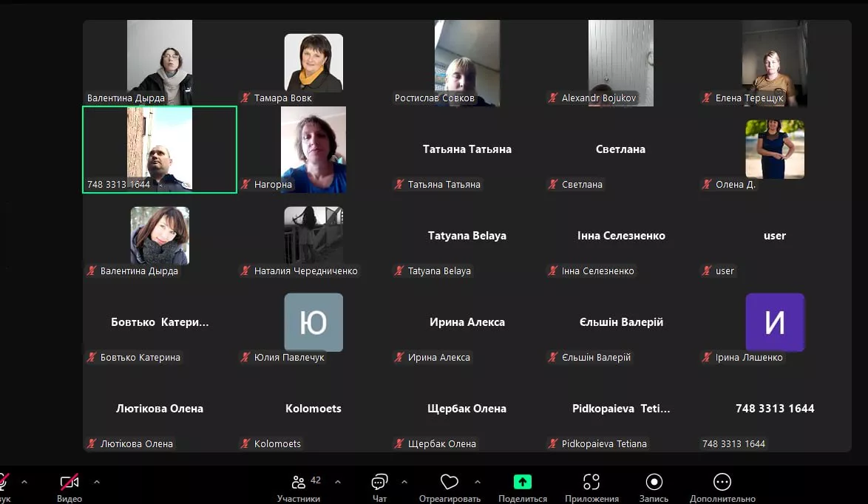Start recording with the Запись icon
The width and height of the screenshot is (868, 504).
pyautogui.click(x=654, y=483)
